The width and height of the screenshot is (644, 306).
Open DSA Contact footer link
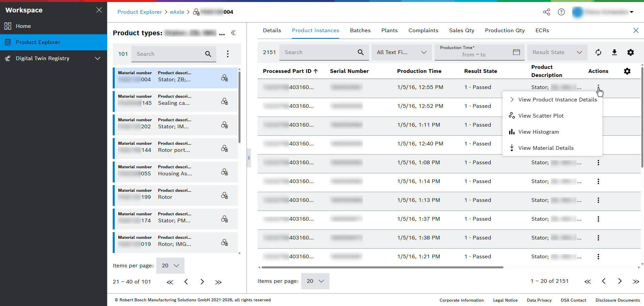tap(574, 300)
